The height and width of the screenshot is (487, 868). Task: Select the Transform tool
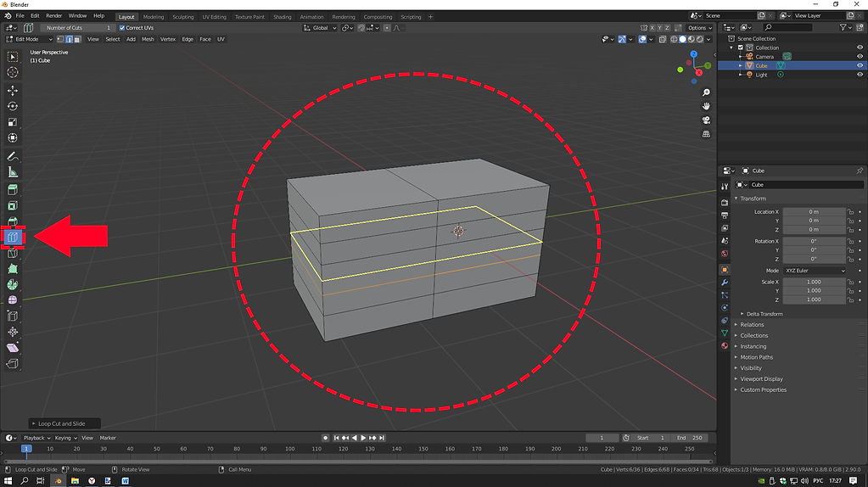(12, 137)
